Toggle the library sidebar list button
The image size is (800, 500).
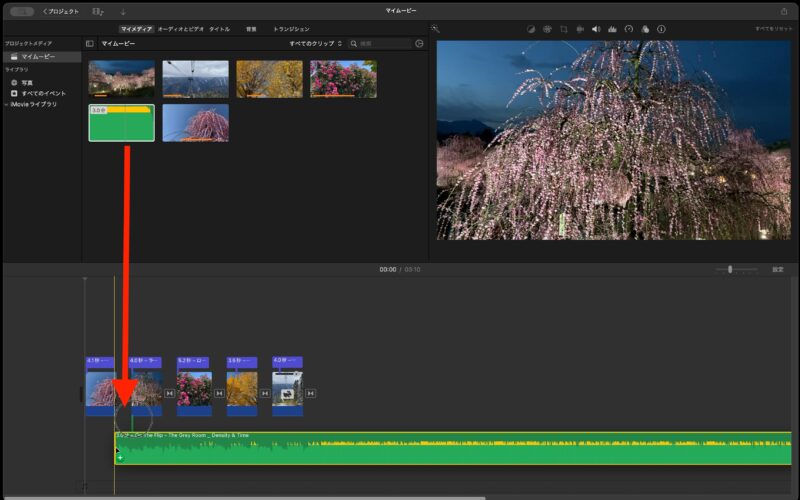[90, 44]
